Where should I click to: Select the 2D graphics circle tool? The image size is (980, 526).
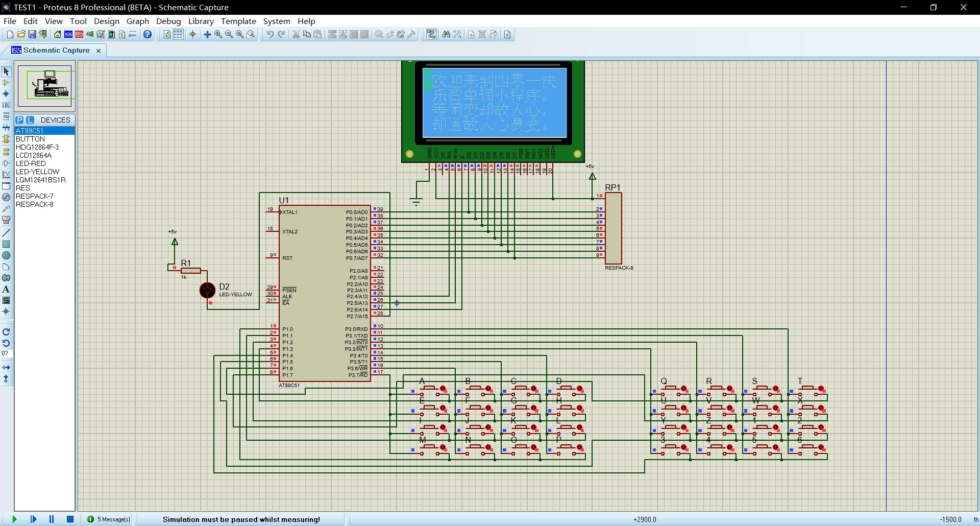click(6, 255)
